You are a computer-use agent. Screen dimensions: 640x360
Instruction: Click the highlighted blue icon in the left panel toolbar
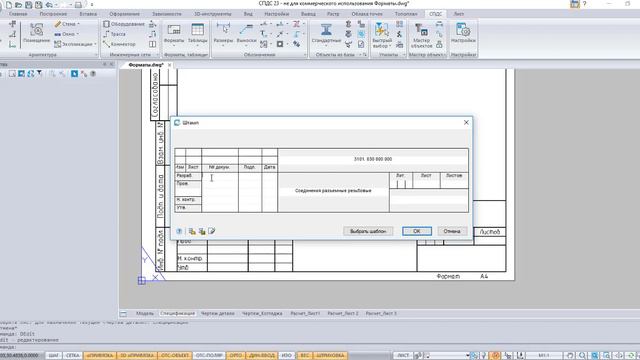74,74
